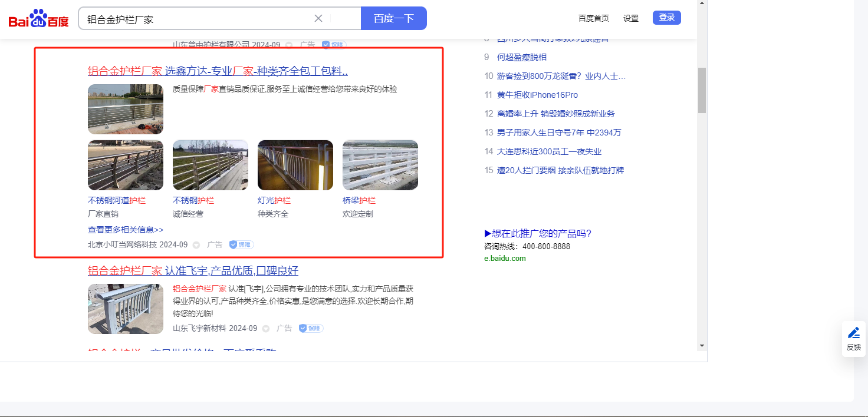Viewport: 868px width, 417px height.
Task: Expand the dropdown arrow after 山东飞宇新材料 2024-09
Action: (x=266, y=329)
